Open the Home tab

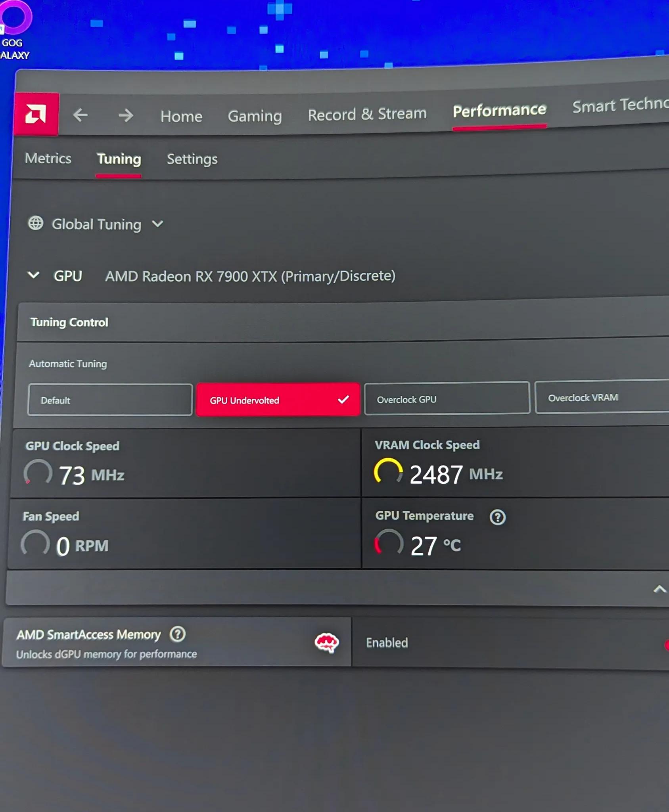click(x=181, y=116)
